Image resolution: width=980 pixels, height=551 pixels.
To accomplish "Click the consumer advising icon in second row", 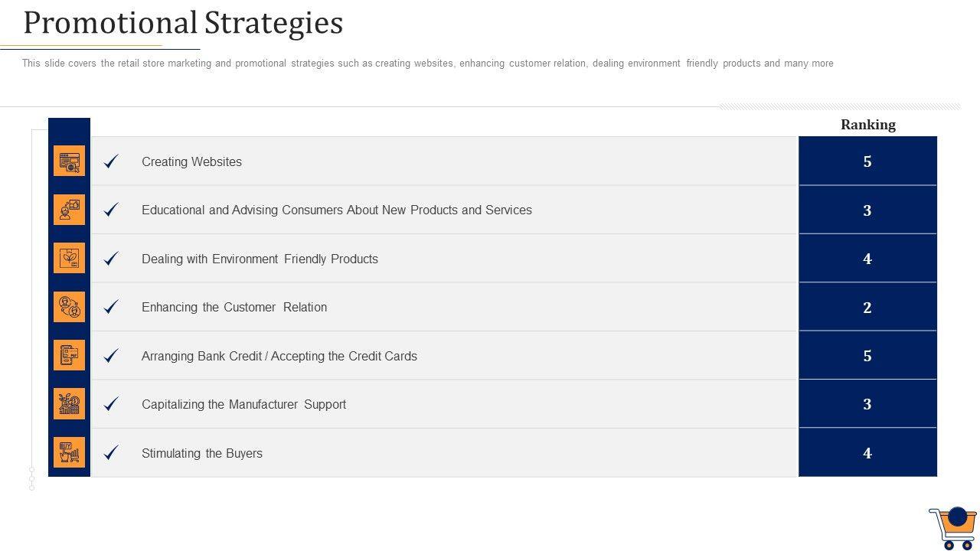I will pyautogui.click(x=69, y=210).
